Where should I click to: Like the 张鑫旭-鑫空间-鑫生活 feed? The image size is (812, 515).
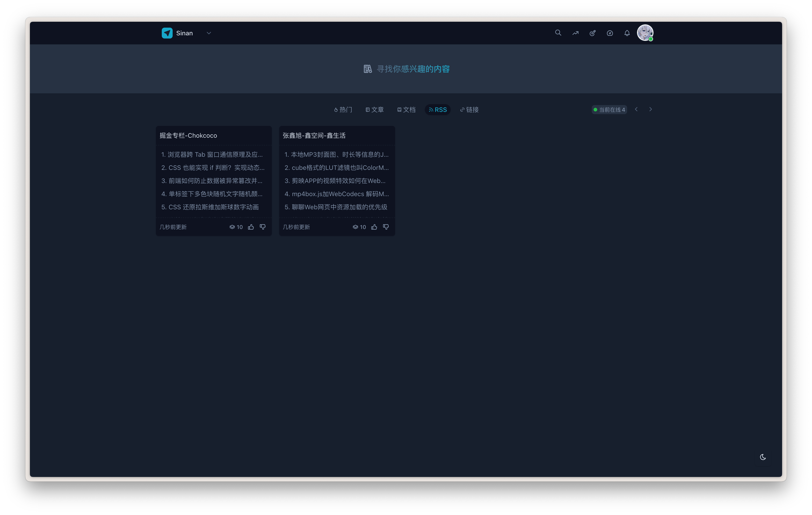(x=374, y=227)
